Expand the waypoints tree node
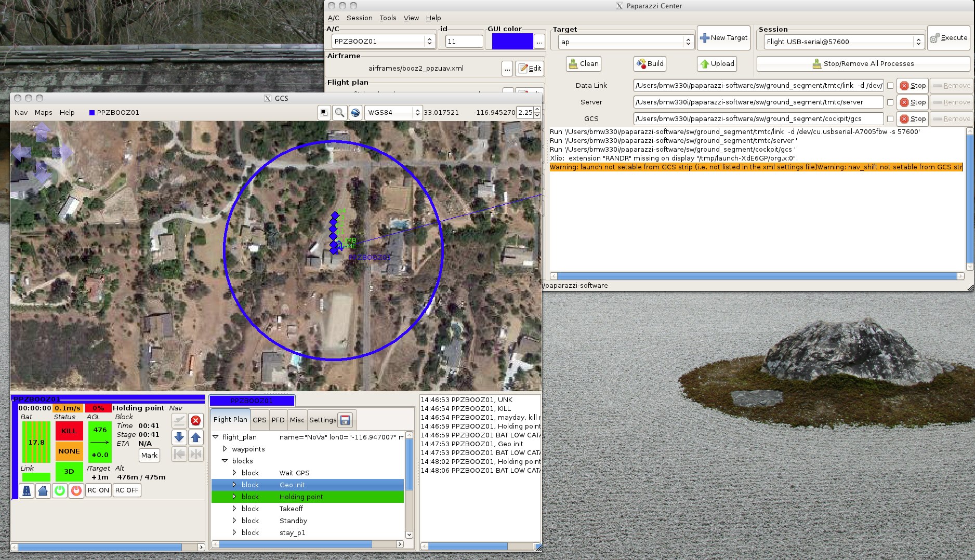Viewport: 975px width, 560px height. click(x=225, y=449)
